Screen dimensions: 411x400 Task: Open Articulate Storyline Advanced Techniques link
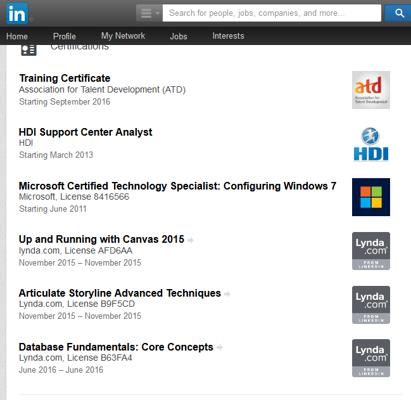point(120,293)
